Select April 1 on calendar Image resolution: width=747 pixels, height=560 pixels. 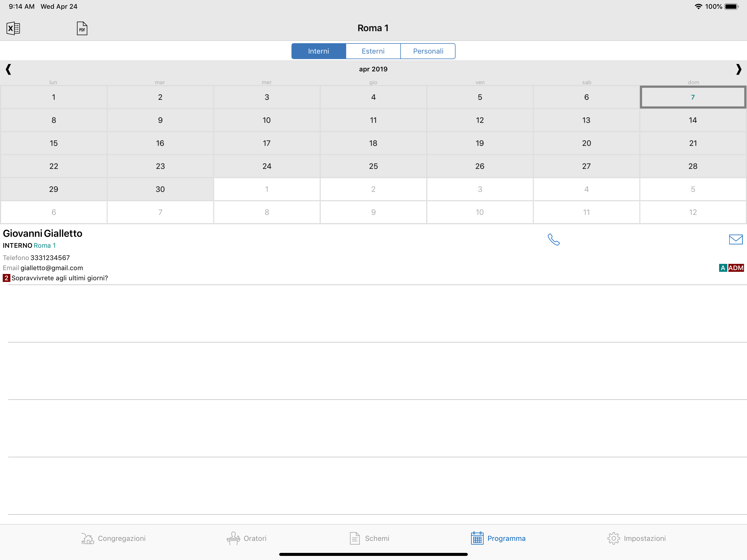54,97
